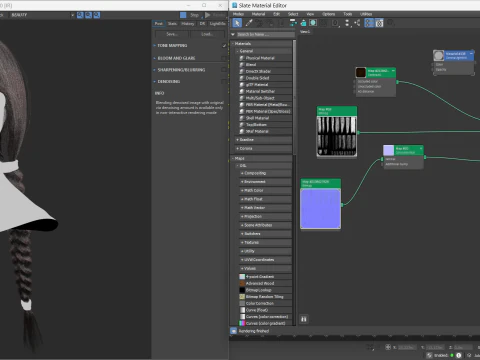Click the first zoom icon in frame buffer
Image resolution: width=480 pixels, height=360 pixels.
coord(80,15)
